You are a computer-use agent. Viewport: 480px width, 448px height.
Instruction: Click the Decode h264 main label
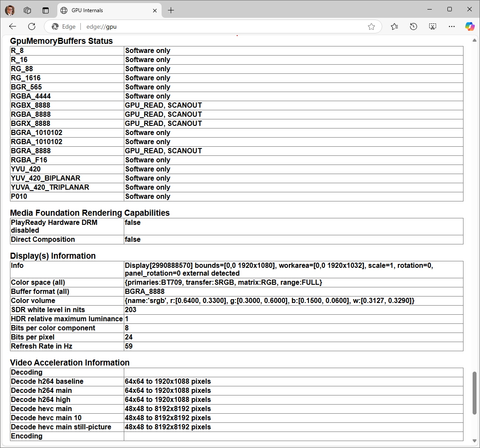[41, 390]
